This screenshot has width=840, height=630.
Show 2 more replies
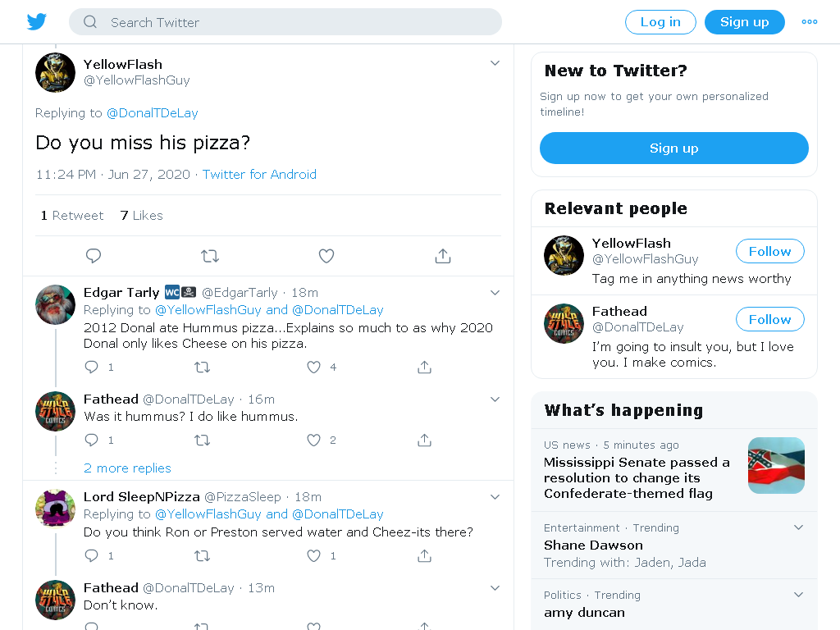(127, 468)
